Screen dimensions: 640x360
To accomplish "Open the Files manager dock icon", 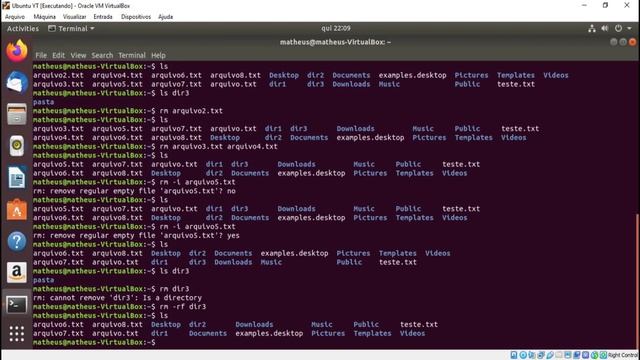I will click(17, 114).
